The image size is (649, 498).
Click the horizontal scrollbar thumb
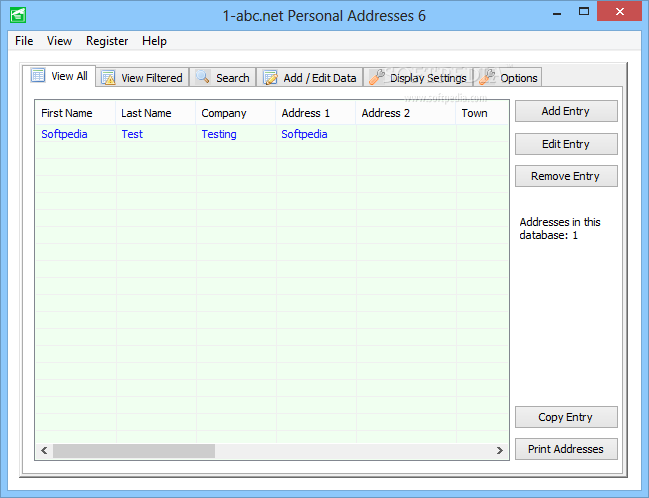(134, 450)
